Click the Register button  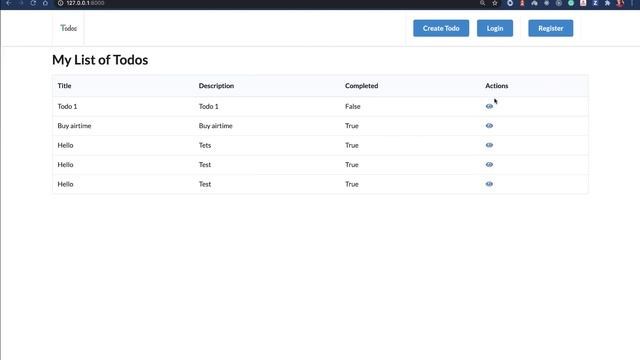tap(551, 28)
